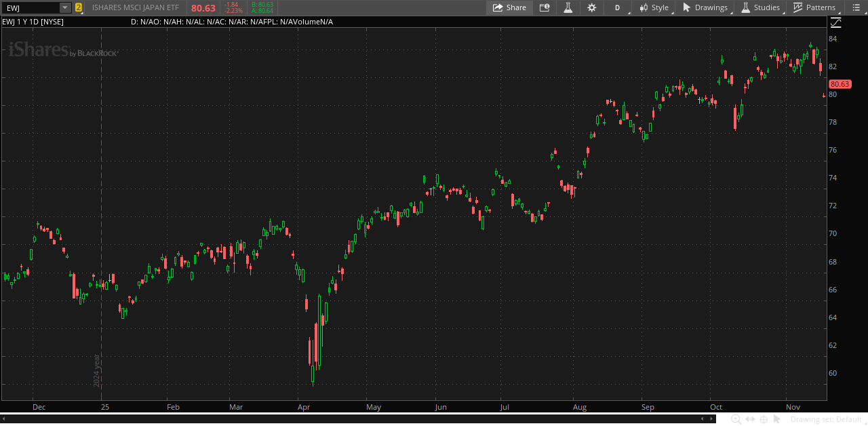The image size is (868, 426).
Task: Click the 72 price level on axis
Action: (x=832, y=206)
